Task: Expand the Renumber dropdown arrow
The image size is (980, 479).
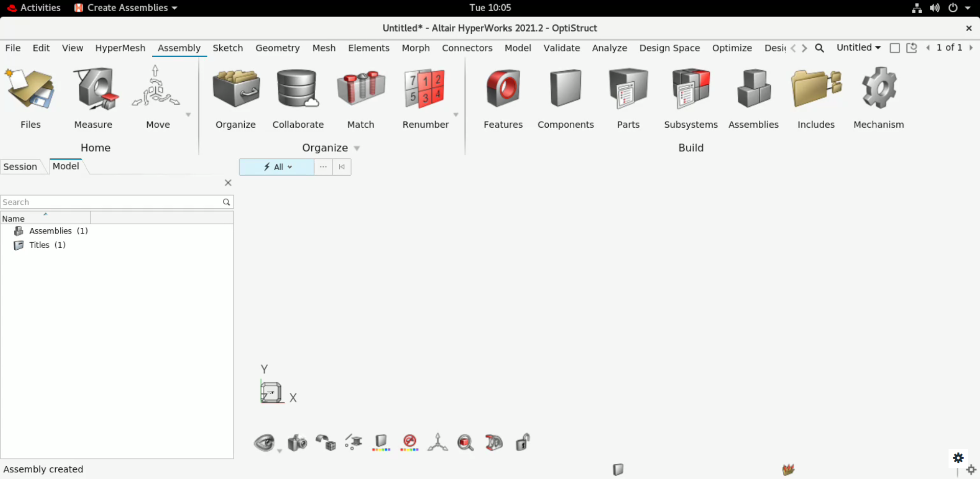Action: [x=456, y=115]
